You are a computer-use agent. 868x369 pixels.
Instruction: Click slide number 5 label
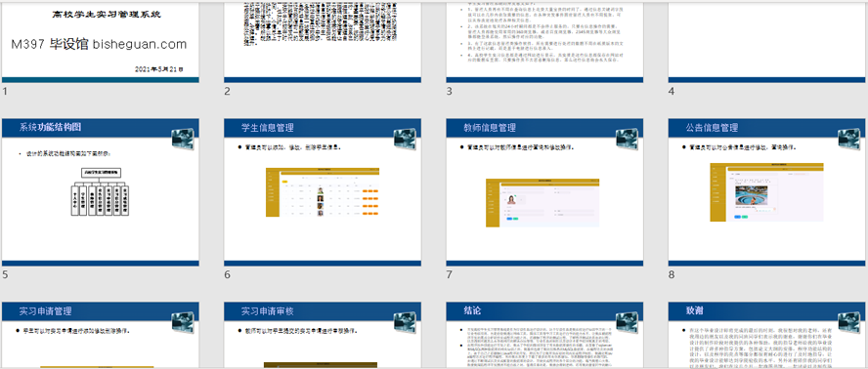point(5,274)
